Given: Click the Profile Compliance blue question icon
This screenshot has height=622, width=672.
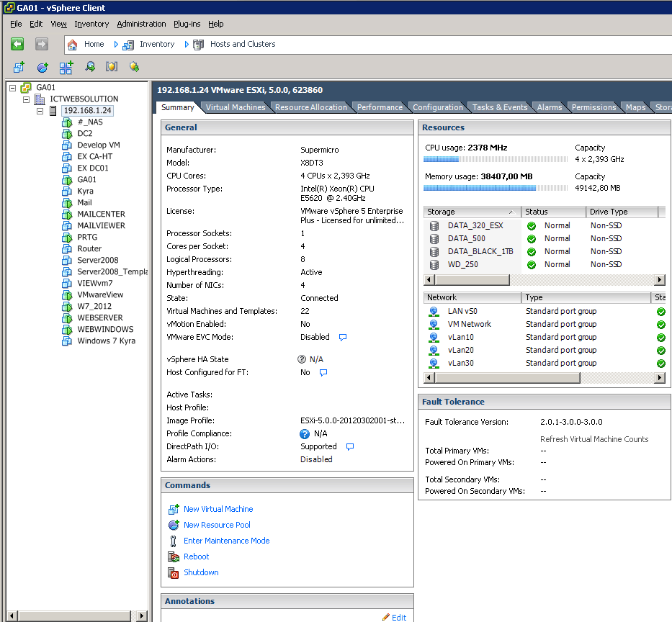Looking at the screenshot, I should pyautogui.click(x=304, y=433).
